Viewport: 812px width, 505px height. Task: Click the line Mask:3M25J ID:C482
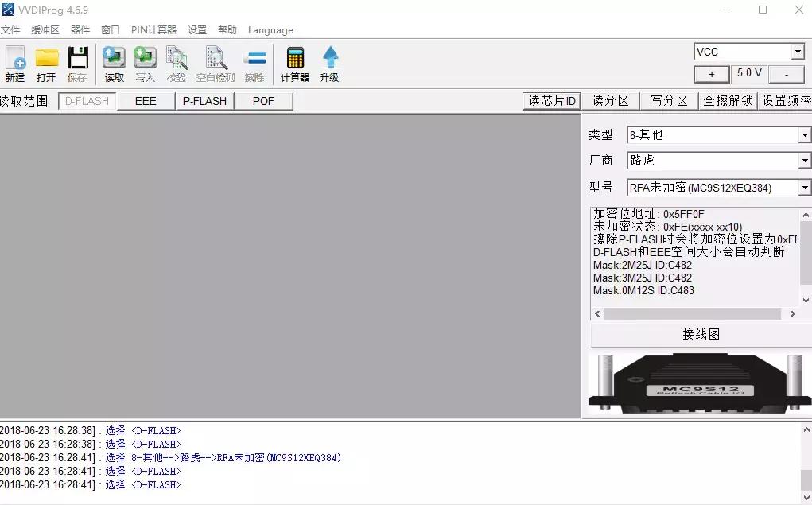pyautogui.click(x=642, y=278)
